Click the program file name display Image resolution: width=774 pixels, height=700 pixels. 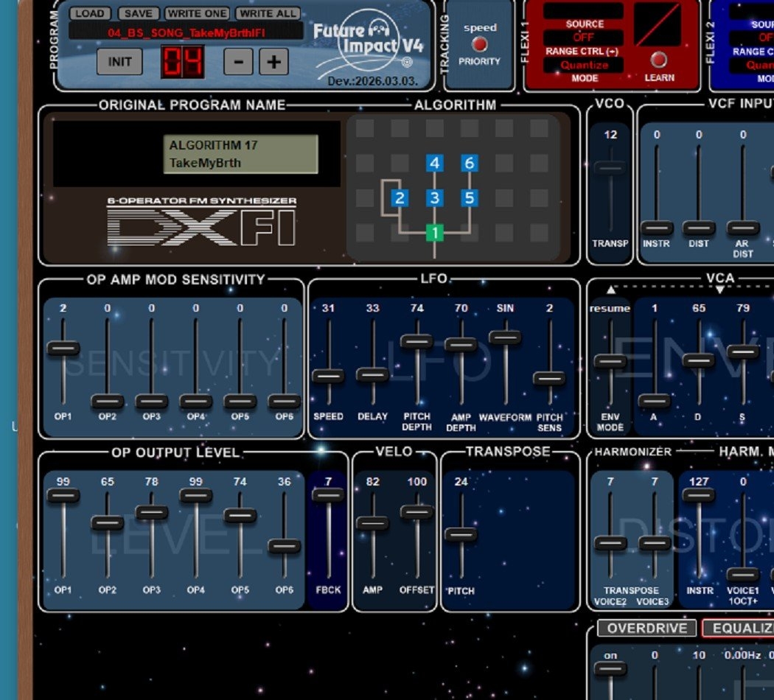tap(186, 32)
